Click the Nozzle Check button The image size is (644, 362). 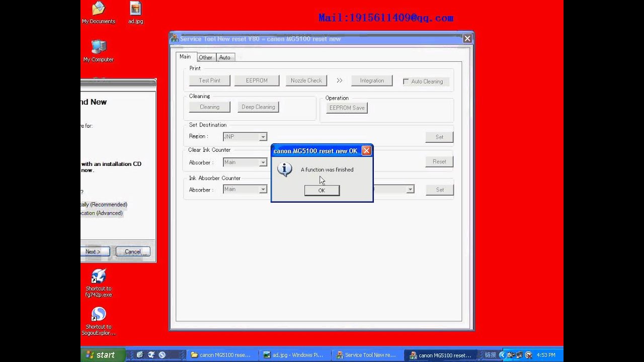pos(306,80)
